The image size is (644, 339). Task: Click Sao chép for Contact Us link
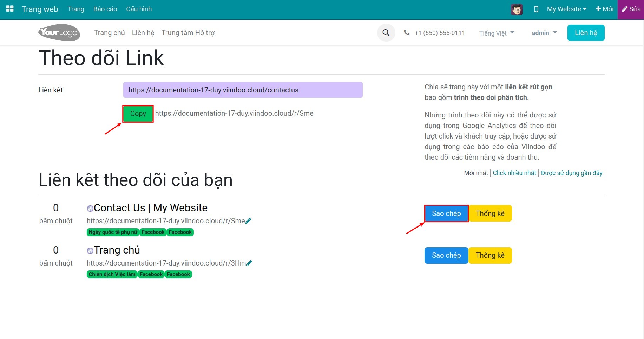click(x=446, y=213)
